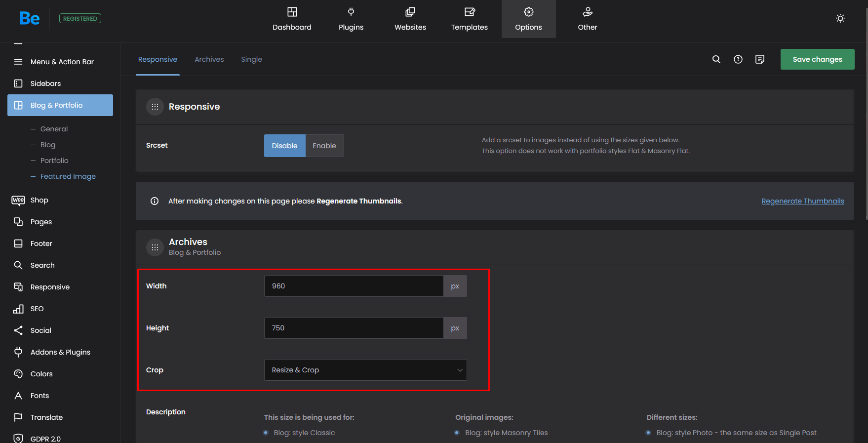The width and height of the screenshot is (868, 443).
Task: Click the Blog & Portfolio layout icon
Action: (x=18, y=105)
